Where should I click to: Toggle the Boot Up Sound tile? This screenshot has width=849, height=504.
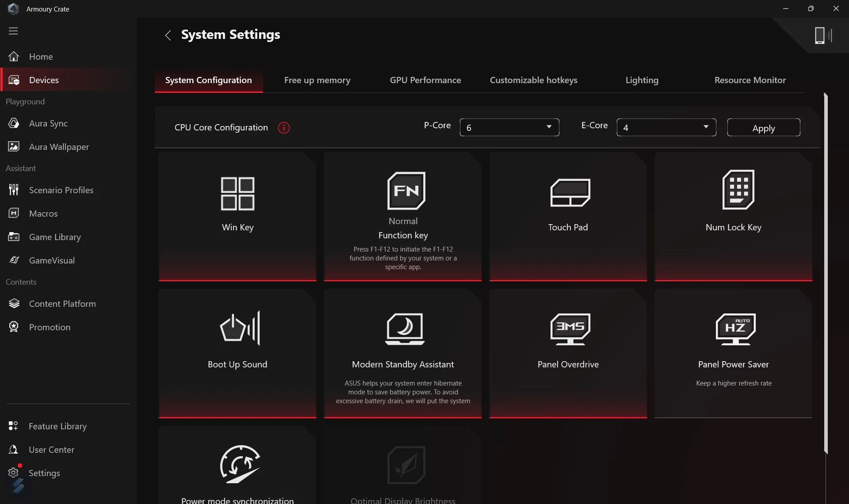tap(237, 354)
